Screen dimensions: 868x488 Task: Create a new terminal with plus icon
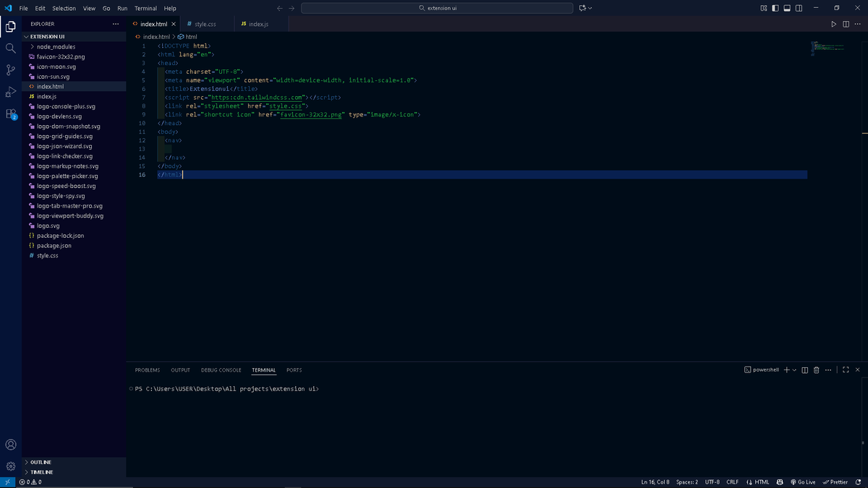pyautogui.click(x=787, y=370)
